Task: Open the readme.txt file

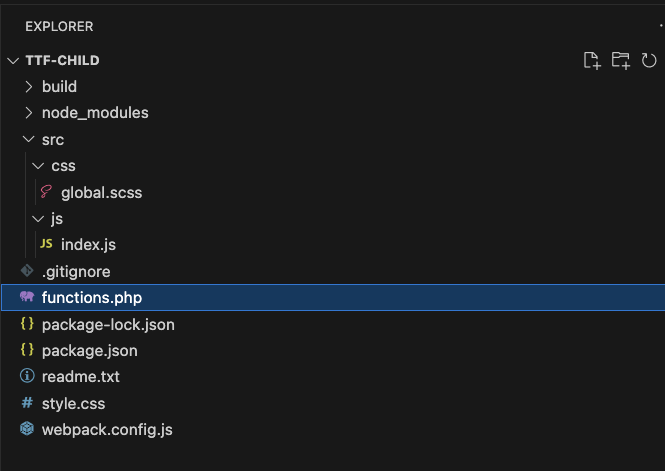Action: click(x=80, y=377)
